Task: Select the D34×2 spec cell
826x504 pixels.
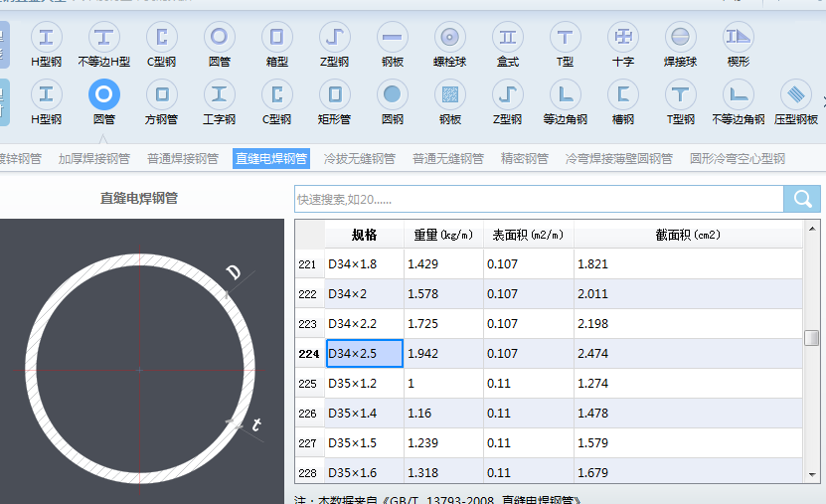Action: click(x=364, y=294)
